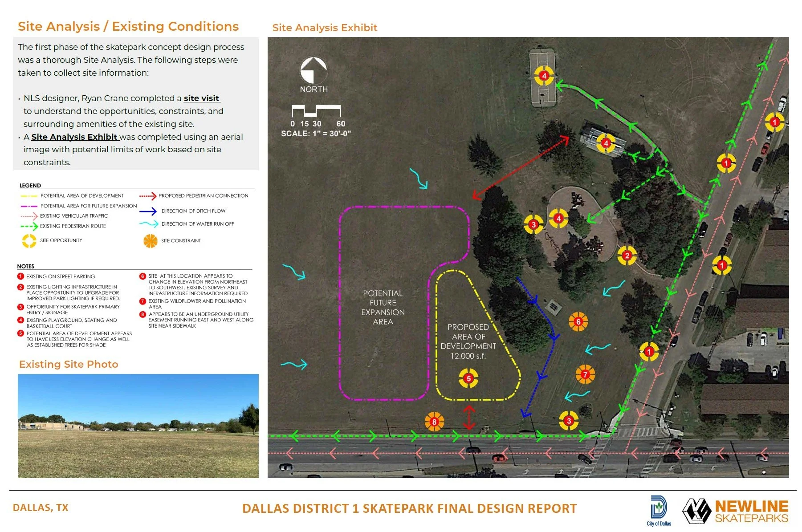The width and height of the screenshot is (802, 532).
Task: Select note "EXISTING PLAYGROUND, SEATING AND BASKETBALL COURT"
Action: coord(72,323)
